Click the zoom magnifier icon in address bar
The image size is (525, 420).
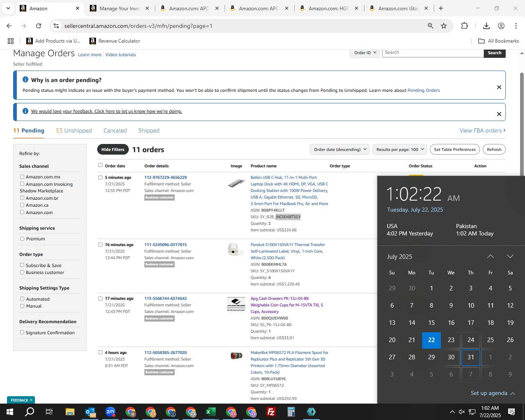click(x=430, y=26)
